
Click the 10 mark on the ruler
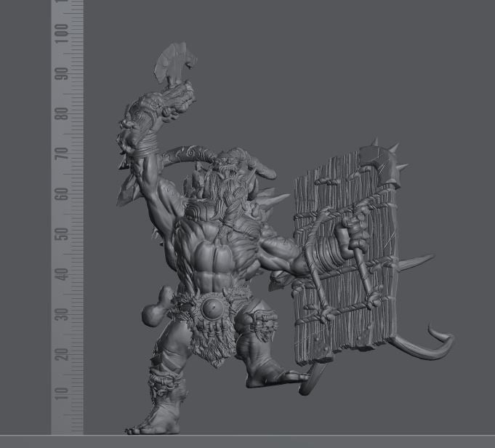tap(65, 393)
